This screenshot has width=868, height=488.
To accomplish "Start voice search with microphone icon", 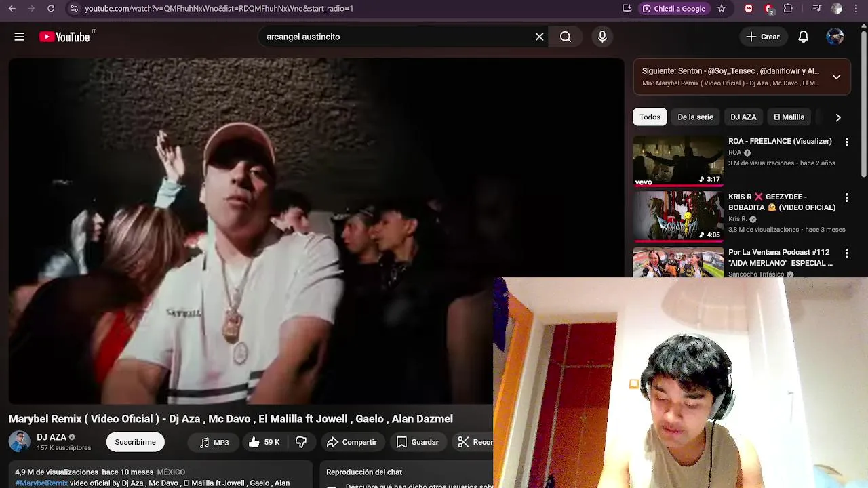I will tap(602, 37).
